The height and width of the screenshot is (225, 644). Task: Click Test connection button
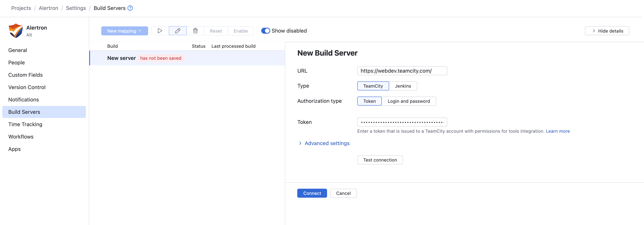[380, 160]
